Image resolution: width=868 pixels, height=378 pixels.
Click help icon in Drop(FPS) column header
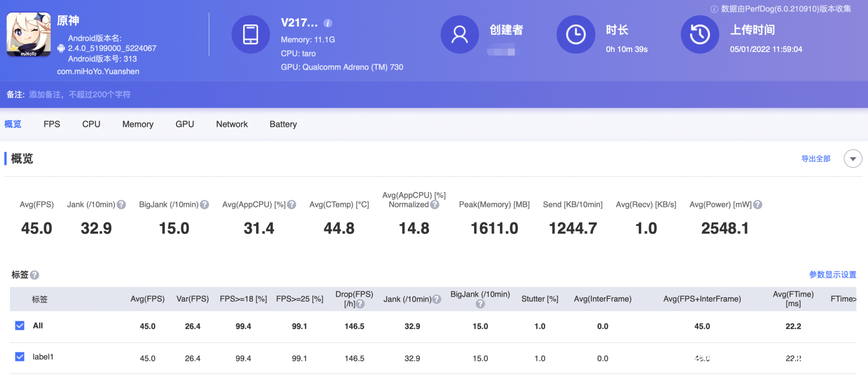pos(360,304)
